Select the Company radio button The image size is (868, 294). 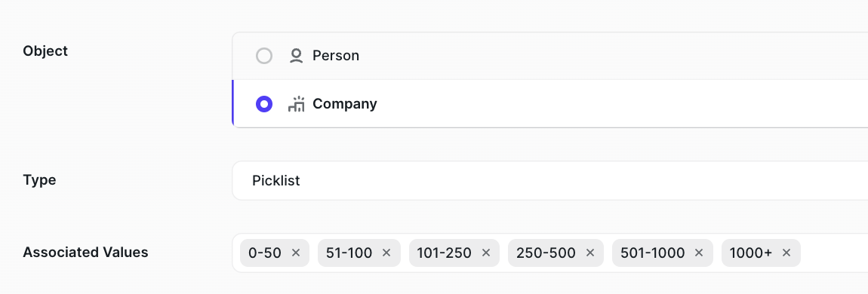click(264, 104)
